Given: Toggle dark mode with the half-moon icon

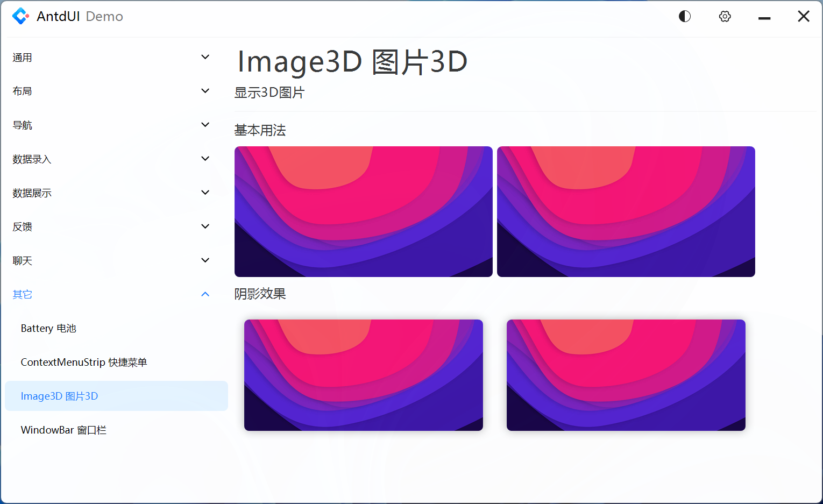Looking at the screenshot, I should pyautogui.click(x=684, y=16).
